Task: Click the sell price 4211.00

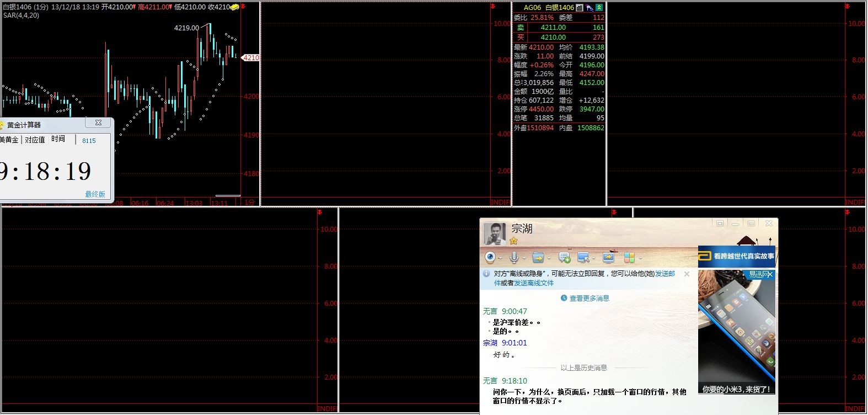Action: coord(553,27)
